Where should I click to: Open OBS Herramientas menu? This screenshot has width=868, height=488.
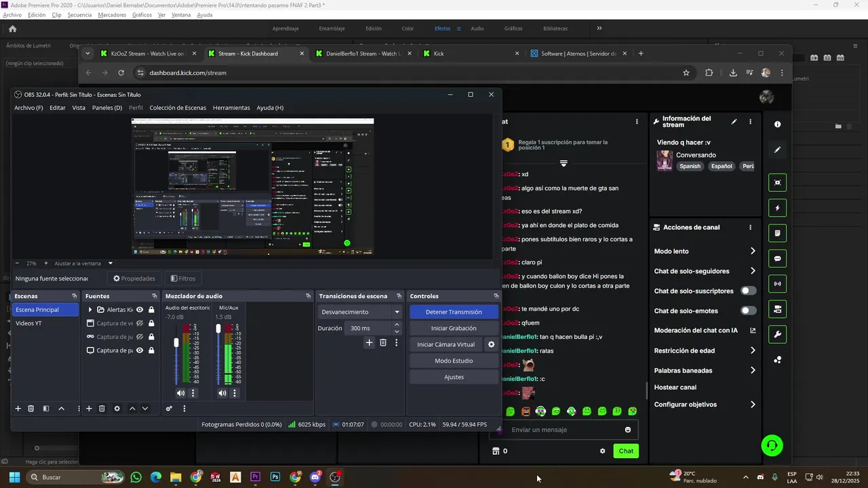231,108
